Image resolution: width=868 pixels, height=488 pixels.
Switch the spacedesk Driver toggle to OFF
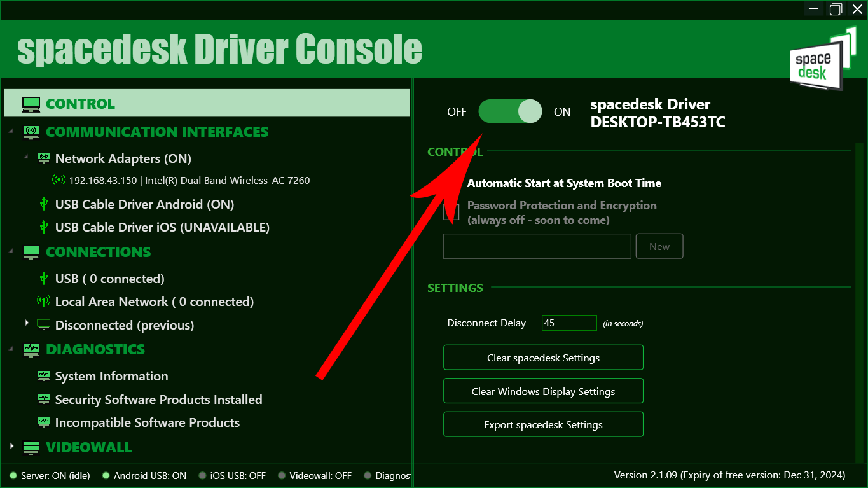(510, 111)
